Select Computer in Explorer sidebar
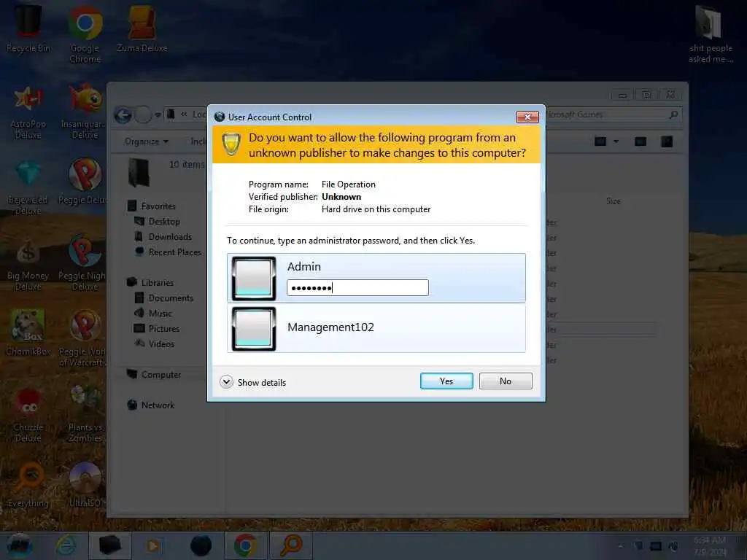 [x=154, y=375]
